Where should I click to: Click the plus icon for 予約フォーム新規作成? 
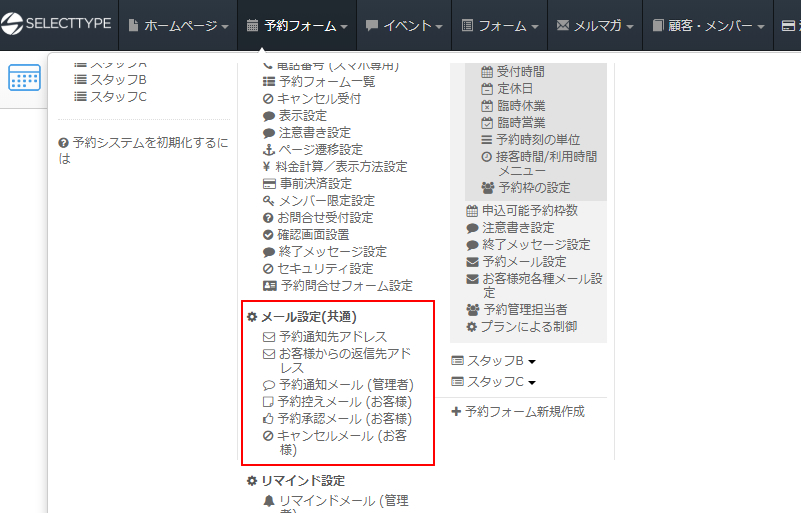point(456,411)
